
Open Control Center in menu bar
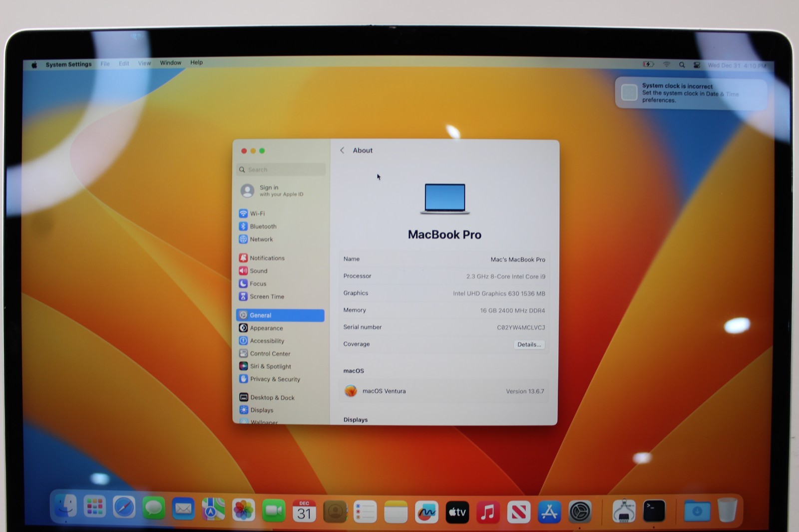click(697, 65)
